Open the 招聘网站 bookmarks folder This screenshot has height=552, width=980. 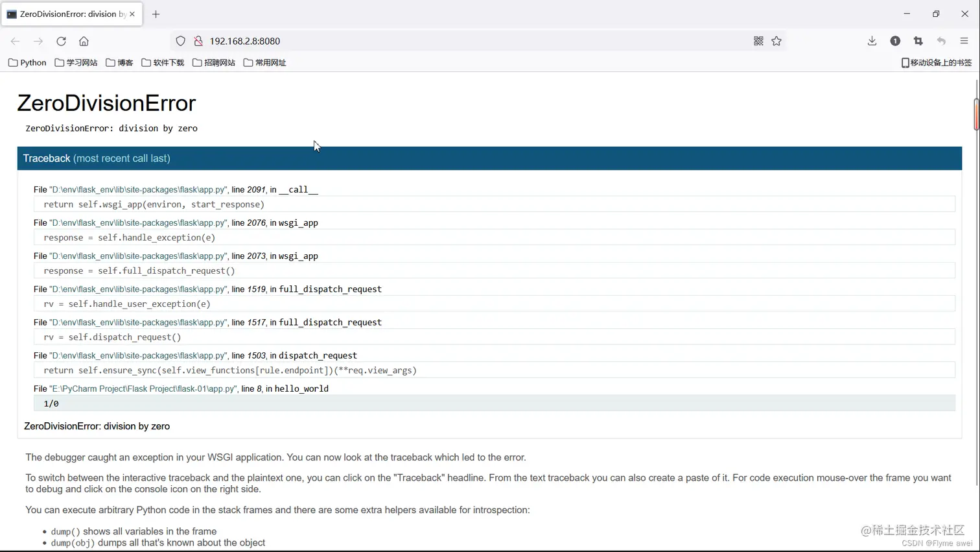tap(214, 62)
